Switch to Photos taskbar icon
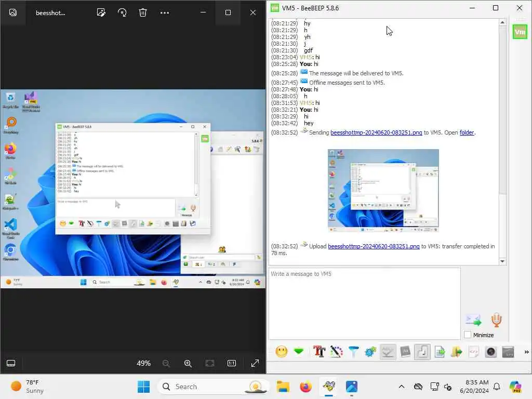 pyautogui.click(x=352, y=387)
